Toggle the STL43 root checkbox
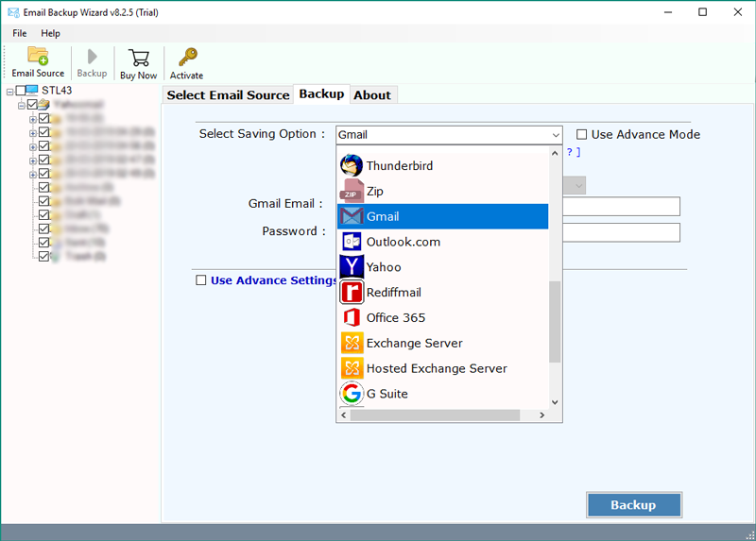The image size is (756, 541). click(20, 90)
